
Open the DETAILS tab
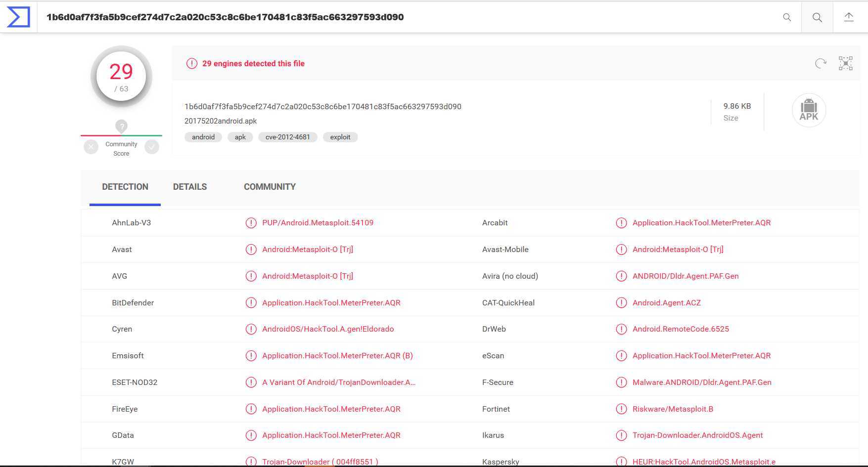(x=190, y=187)
